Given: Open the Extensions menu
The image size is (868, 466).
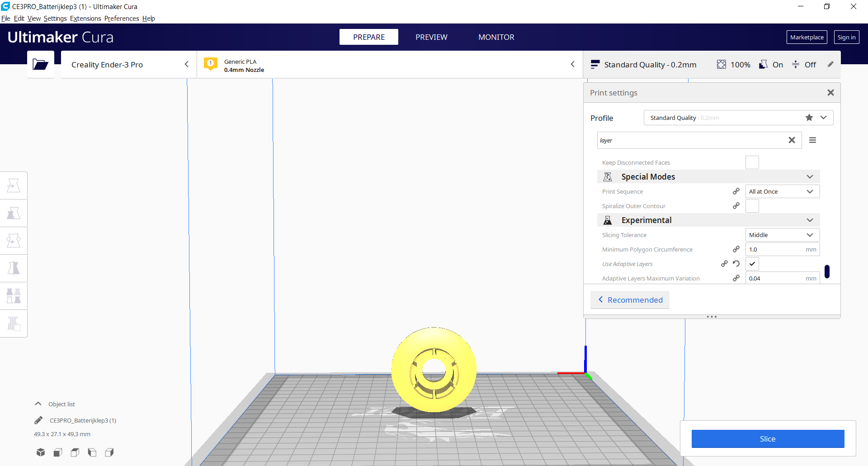Looking at the screenshot, I should click(85, 19).
